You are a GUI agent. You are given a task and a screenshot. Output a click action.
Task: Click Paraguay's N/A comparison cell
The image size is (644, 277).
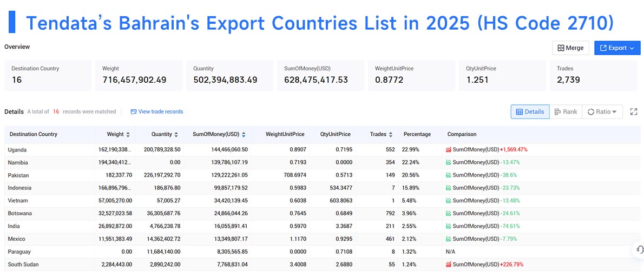click(451, 252)
